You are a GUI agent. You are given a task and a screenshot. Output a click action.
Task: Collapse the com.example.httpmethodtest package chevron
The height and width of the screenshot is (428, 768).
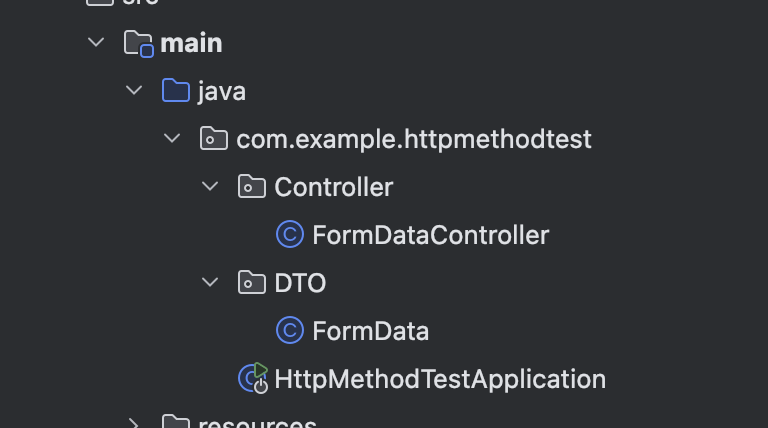pos(172,138)
